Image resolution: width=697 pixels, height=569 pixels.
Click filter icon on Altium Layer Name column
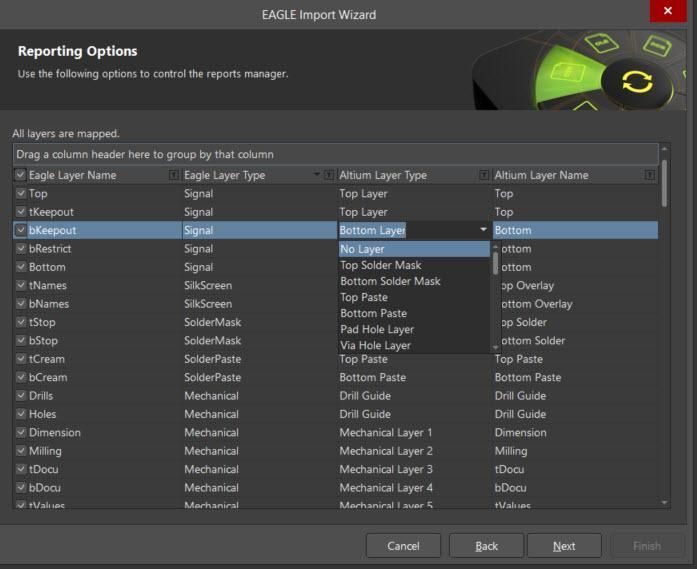(650, 175)
